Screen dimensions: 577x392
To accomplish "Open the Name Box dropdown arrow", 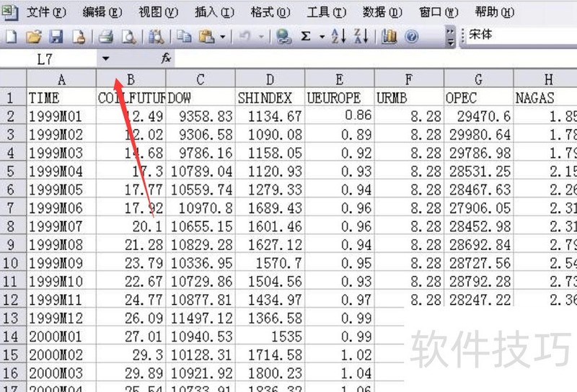I will (x=105, y=58).
